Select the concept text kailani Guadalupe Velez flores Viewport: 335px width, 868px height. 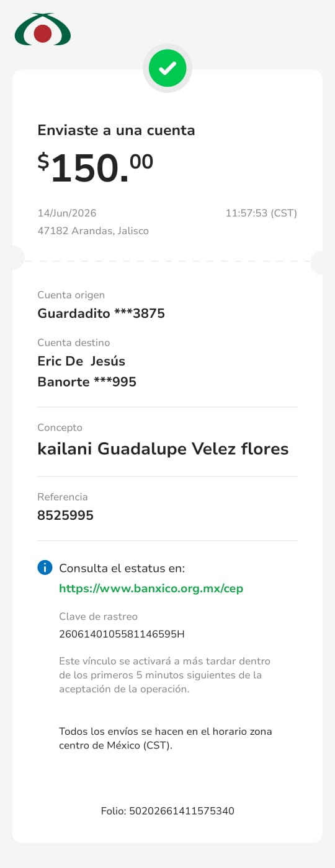pyautogui.click(x=163, y=449)
